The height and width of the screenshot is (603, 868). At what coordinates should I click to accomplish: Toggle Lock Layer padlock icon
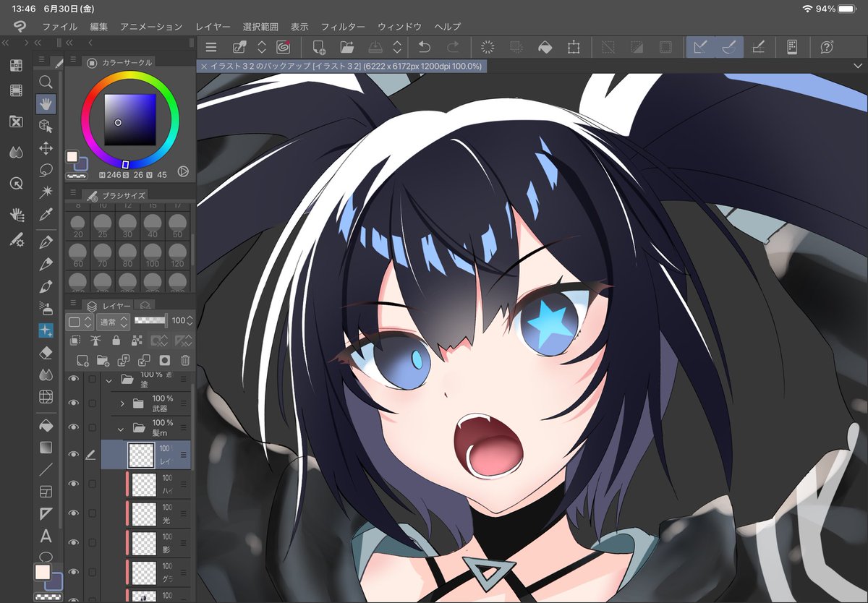tap(116, 341)
